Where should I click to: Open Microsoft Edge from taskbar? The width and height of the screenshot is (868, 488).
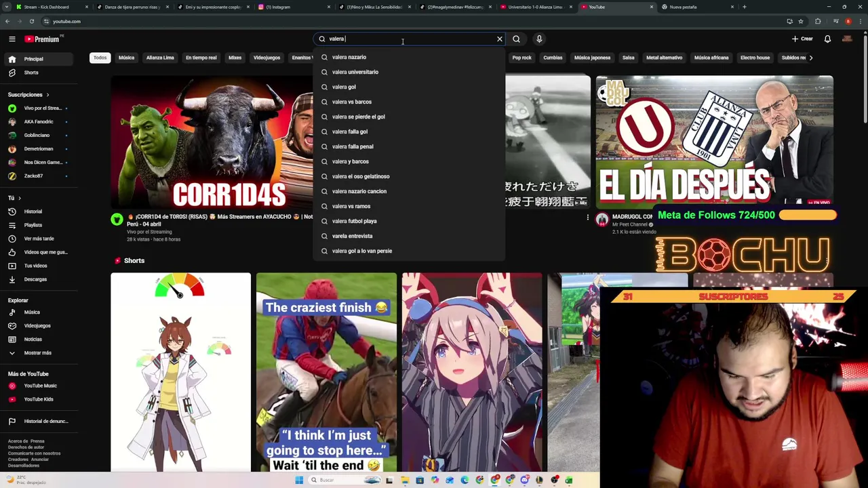465,480
